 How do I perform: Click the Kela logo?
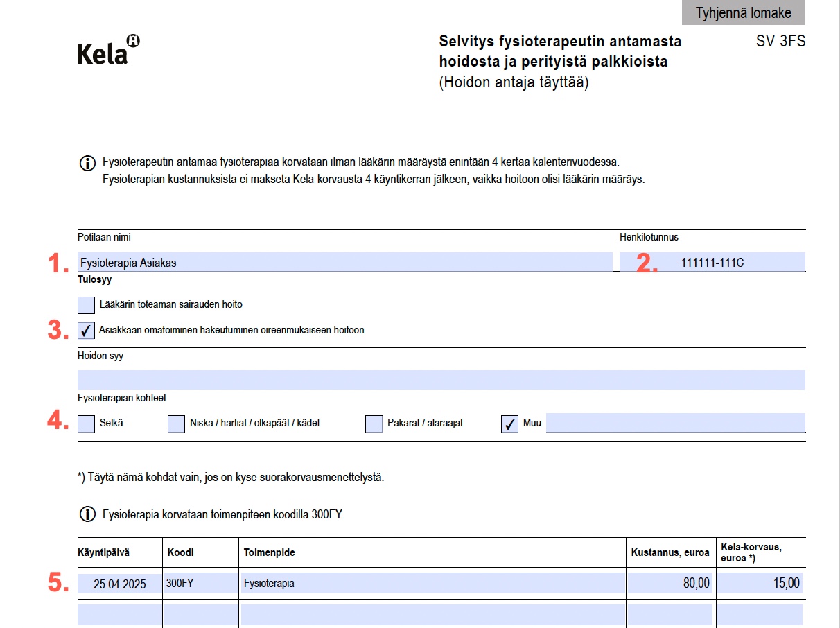click(108, 51)
